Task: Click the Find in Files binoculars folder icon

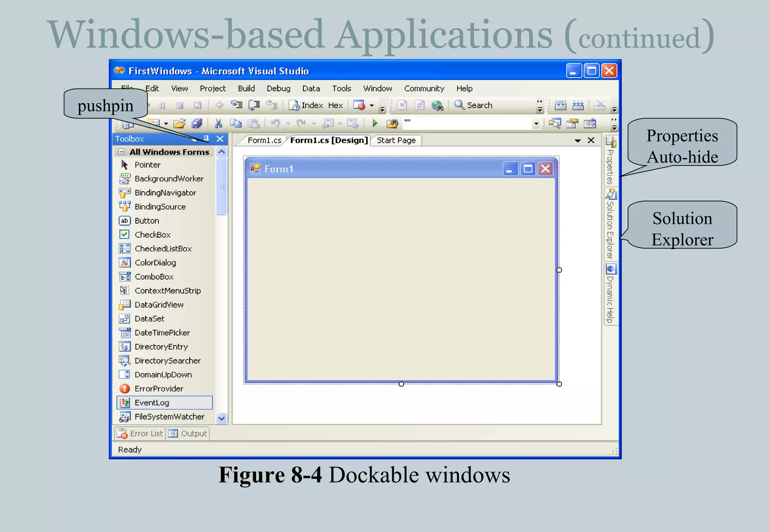Action: coord(392,123)
